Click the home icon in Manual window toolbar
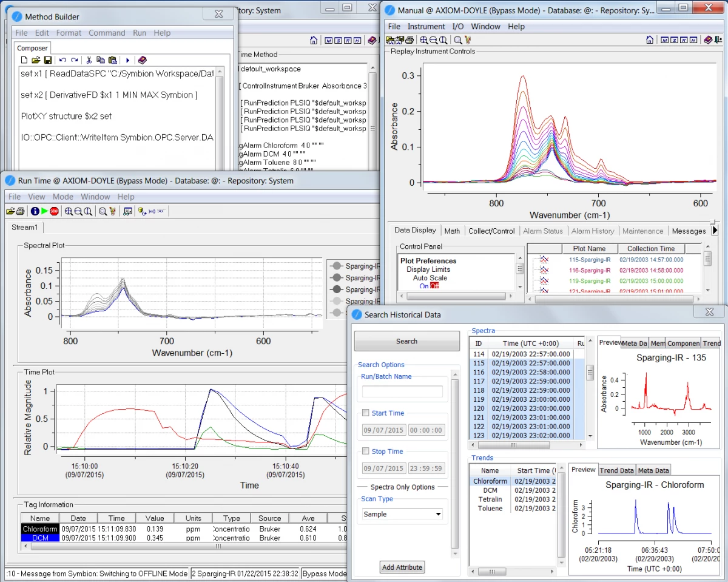This screenshot has height=582, width=728. click(650, 40)
